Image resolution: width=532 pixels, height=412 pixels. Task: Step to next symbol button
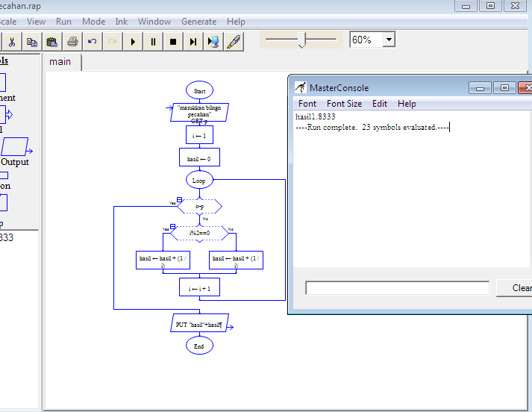(193, 42)
